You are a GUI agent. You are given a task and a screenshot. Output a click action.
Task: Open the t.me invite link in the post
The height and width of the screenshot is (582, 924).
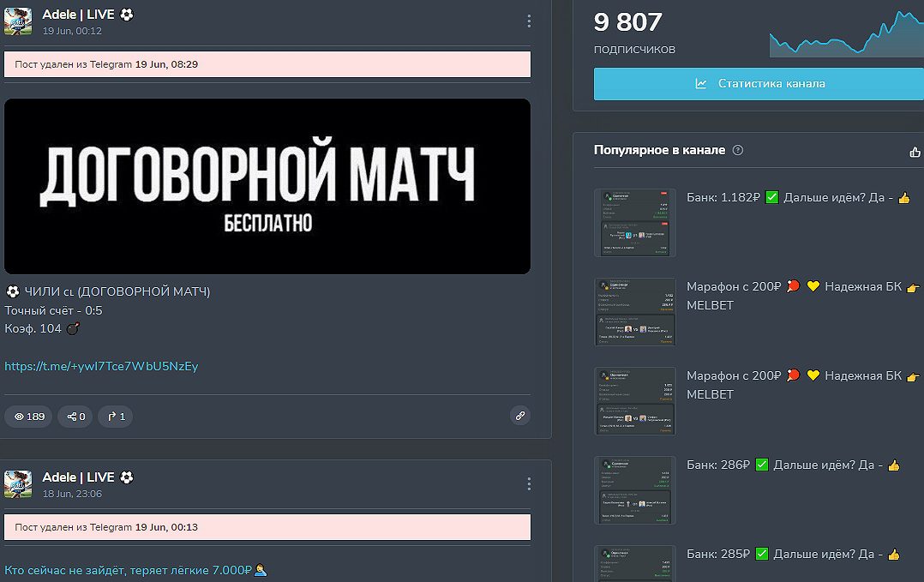[101, 366]
